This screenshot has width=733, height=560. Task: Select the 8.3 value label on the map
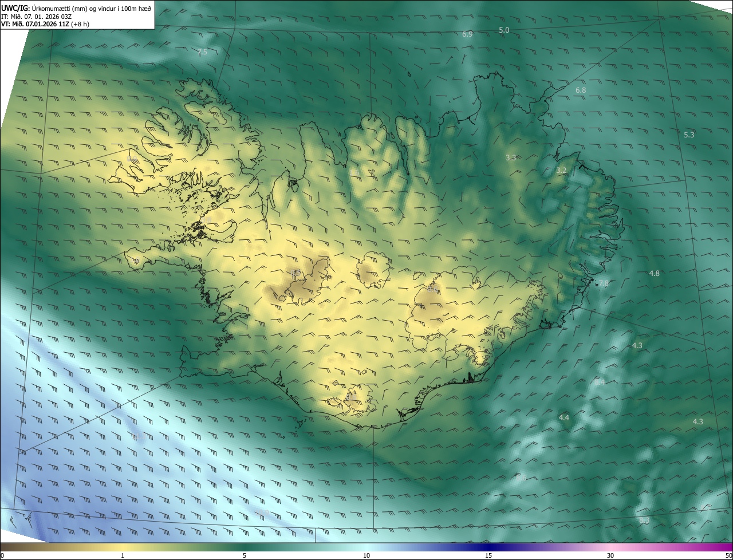[x=644, y=520]
